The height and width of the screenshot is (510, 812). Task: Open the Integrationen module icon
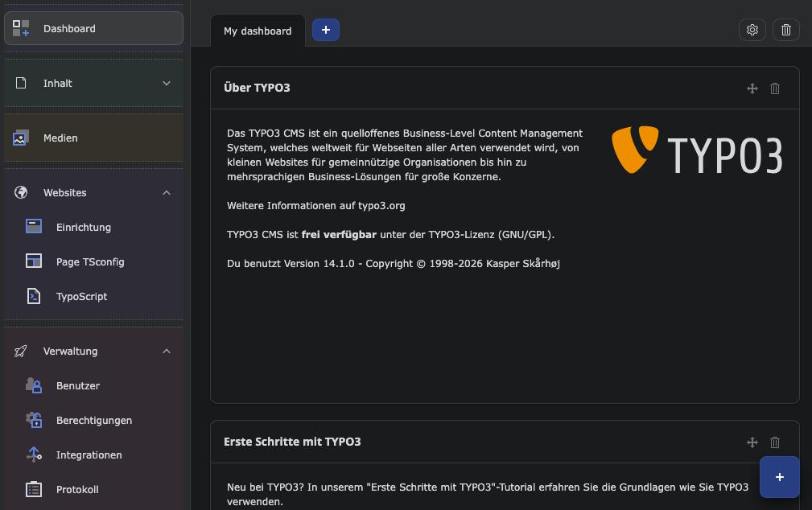click(x=34, y=454)
